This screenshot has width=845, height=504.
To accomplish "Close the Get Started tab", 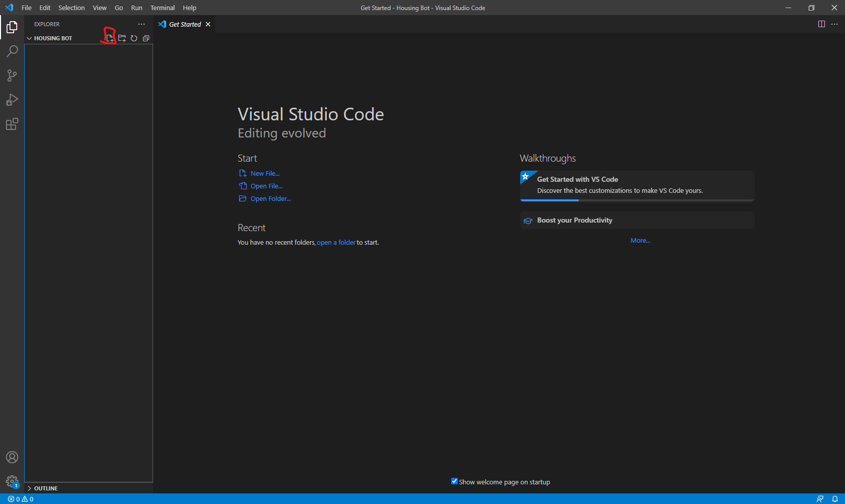I will click(x=208, y=24).
